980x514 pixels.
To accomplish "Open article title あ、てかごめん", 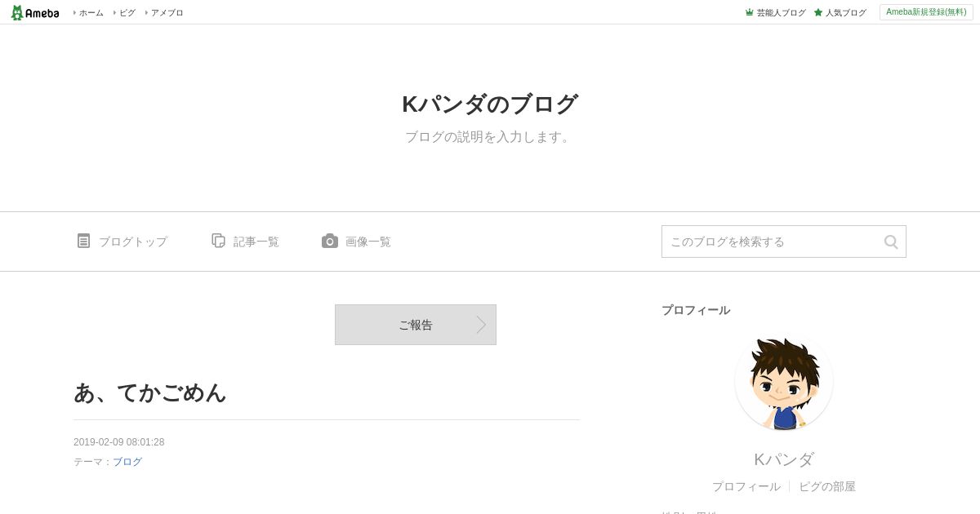I will 149,392.
